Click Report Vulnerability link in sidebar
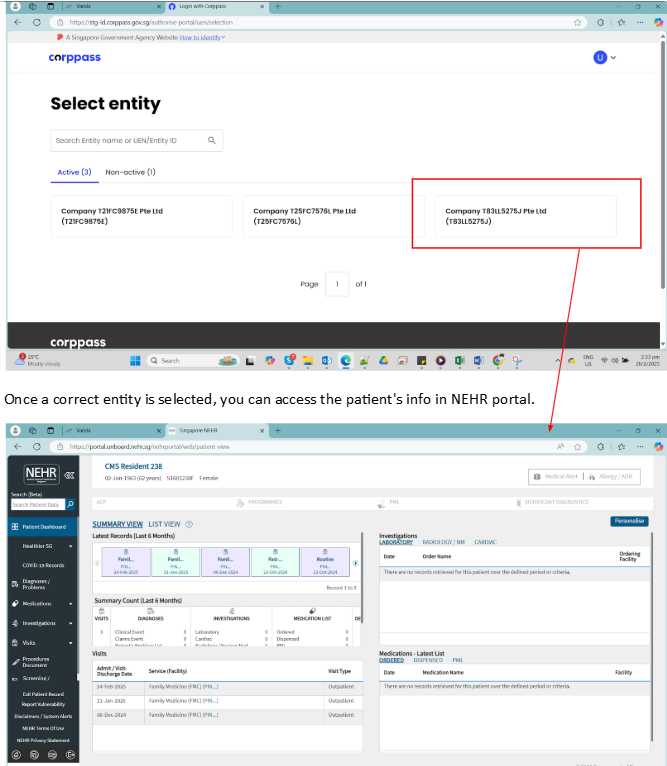This screenshot has height=766, width=667. (x=43, y=704)
